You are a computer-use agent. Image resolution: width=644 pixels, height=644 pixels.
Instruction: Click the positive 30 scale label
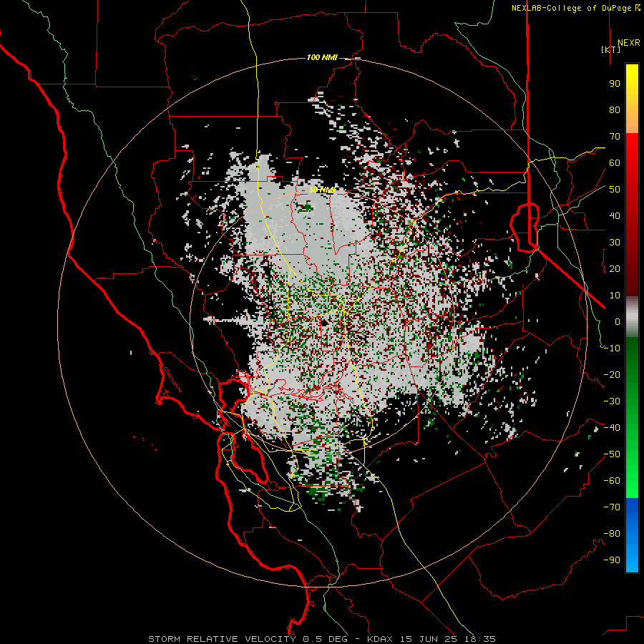tap(615, 243)
